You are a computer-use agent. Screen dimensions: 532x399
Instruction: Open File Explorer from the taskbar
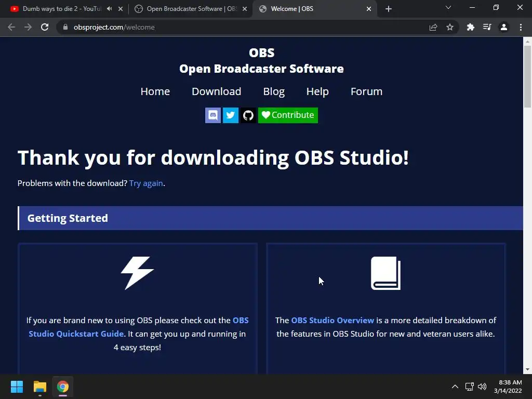pos(39,387)
